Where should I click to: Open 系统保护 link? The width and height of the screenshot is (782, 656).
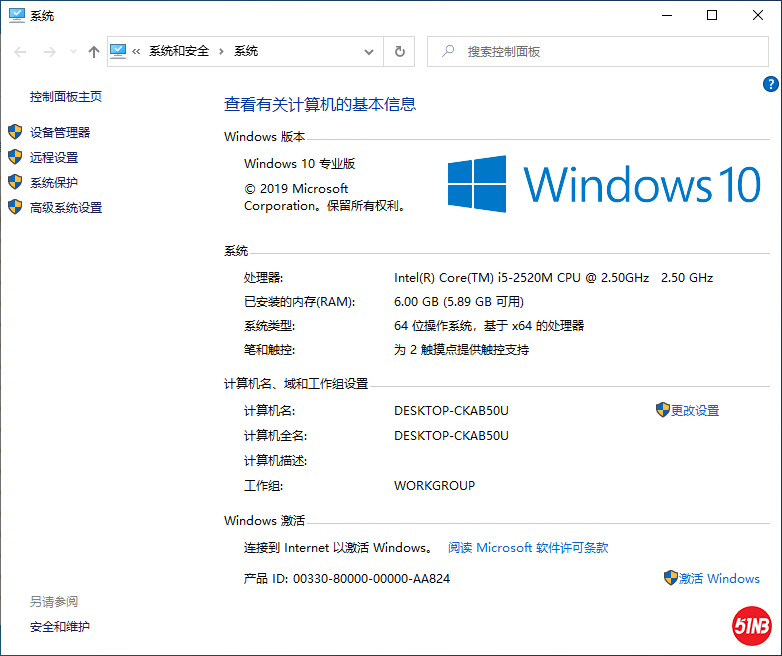[54, 183]
